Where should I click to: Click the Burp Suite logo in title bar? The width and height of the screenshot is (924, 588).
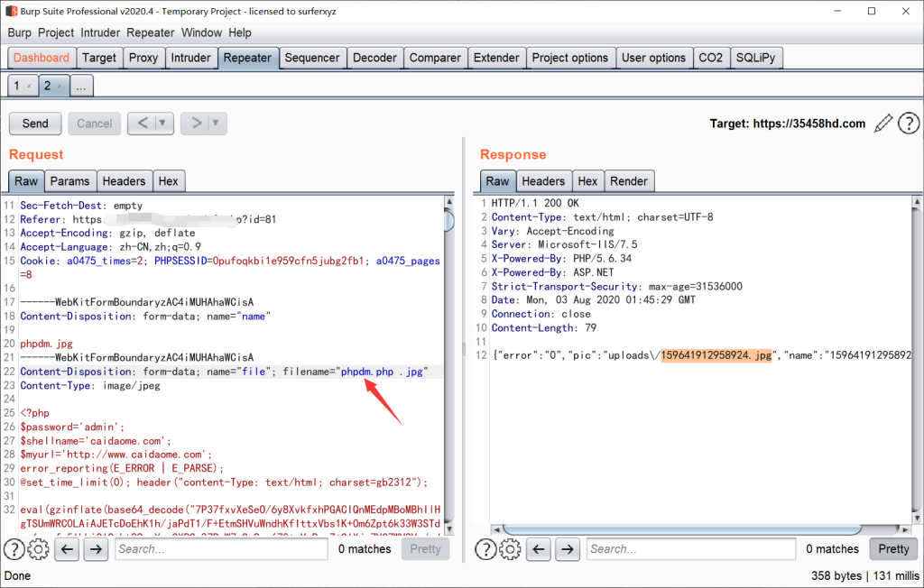pos(11,11)
